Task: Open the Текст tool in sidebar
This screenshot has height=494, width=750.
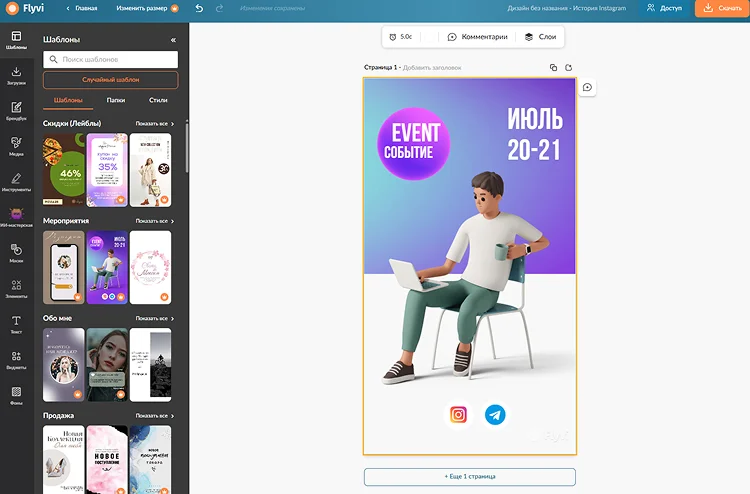Action: click(x=16, y=324)
